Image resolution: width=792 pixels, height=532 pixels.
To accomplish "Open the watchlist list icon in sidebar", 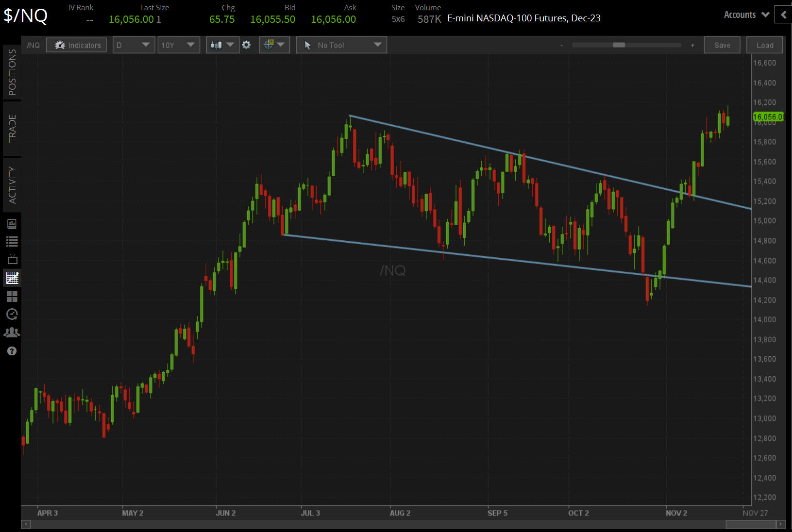I will pyautogui.click(x=12, y=241).
